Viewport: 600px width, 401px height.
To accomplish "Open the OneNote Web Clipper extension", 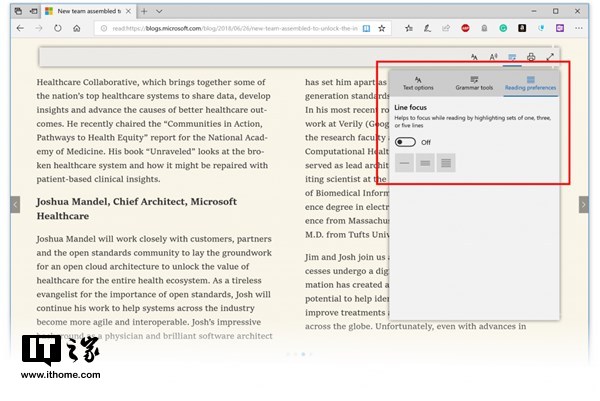I will pos(560,28).
